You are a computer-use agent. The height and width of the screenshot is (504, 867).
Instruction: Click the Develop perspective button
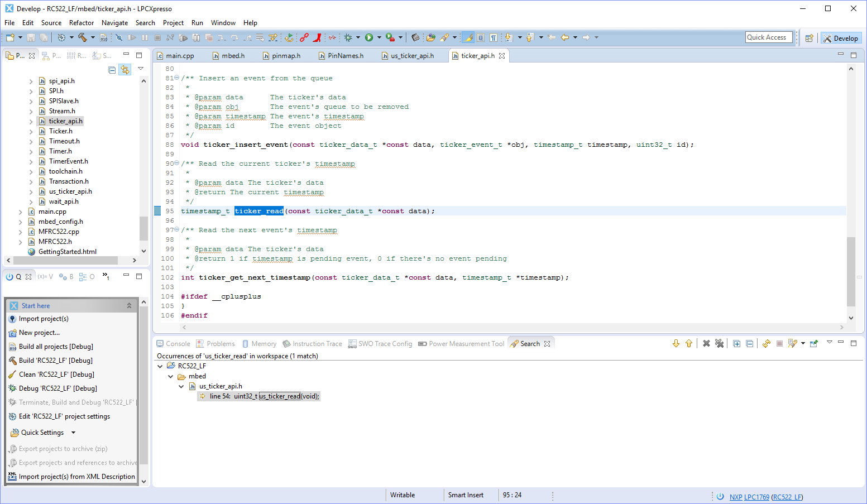[841, 38]
